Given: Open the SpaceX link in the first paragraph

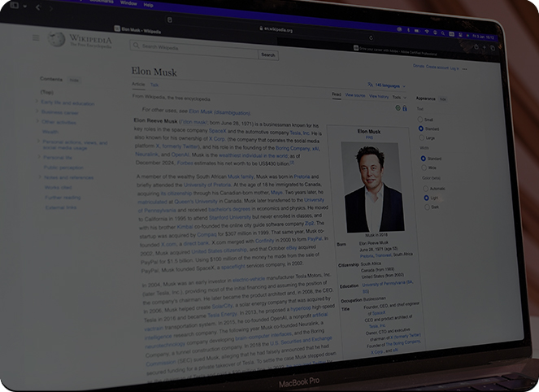Looking at the screenshot, I should [218, 131].
